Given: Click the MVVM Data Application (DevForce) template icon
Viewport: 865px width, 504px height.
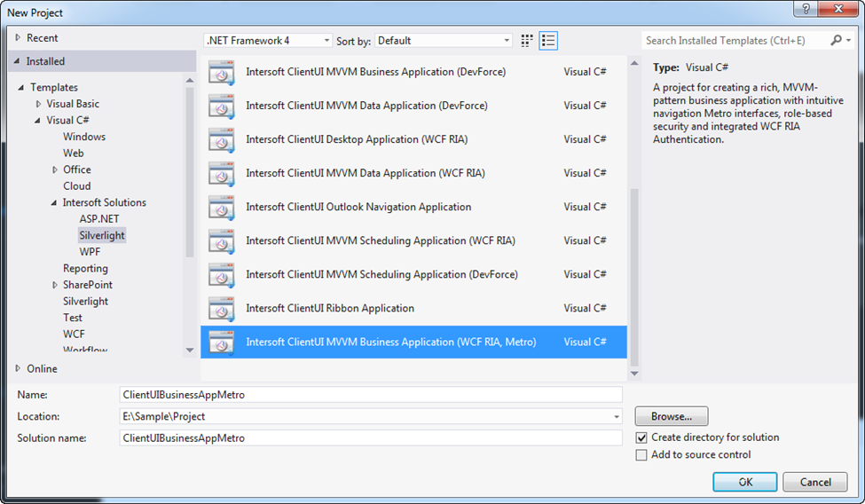Looking at the screenshot, I should [221, 106].
